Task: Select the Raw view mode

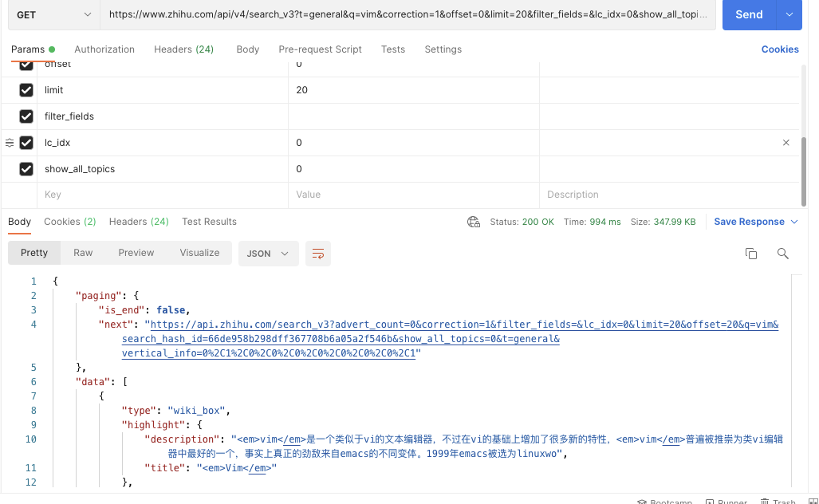Action: [83, 253]
